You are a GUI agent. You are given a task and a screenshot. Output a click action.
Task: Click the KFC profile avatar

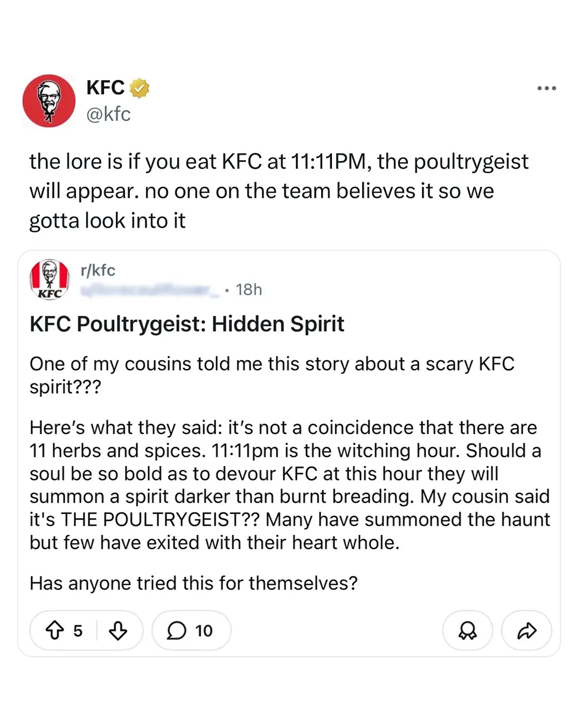point(49,101)
